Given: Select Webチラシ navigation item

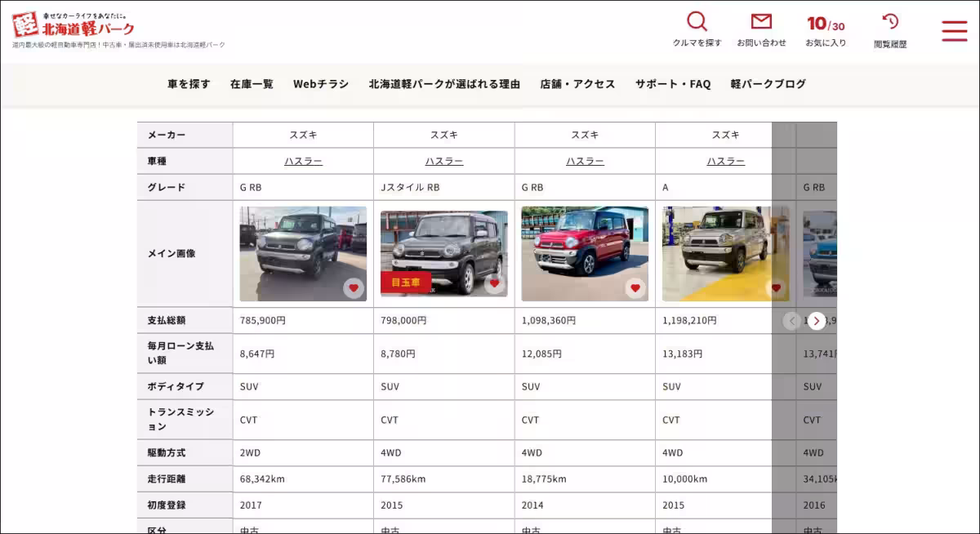Looking at the screenshot, I should 321,84.
